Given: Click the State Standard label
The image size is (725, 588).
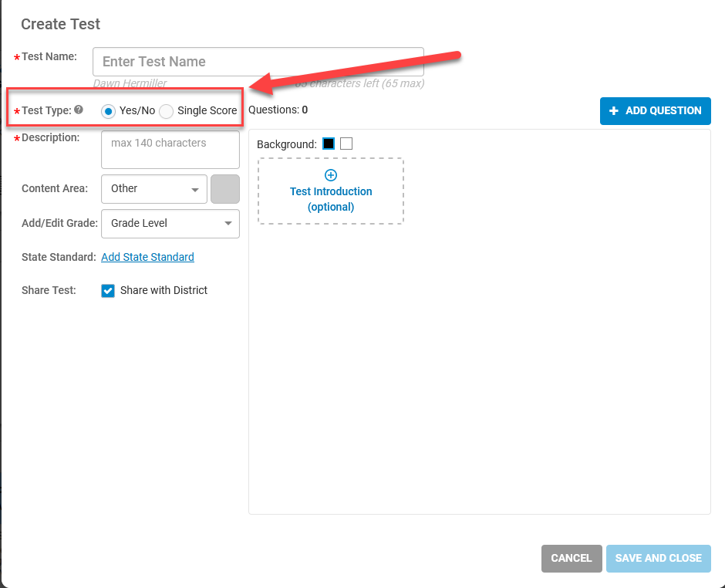Looking at the screenshot, I should click(59, 257).
